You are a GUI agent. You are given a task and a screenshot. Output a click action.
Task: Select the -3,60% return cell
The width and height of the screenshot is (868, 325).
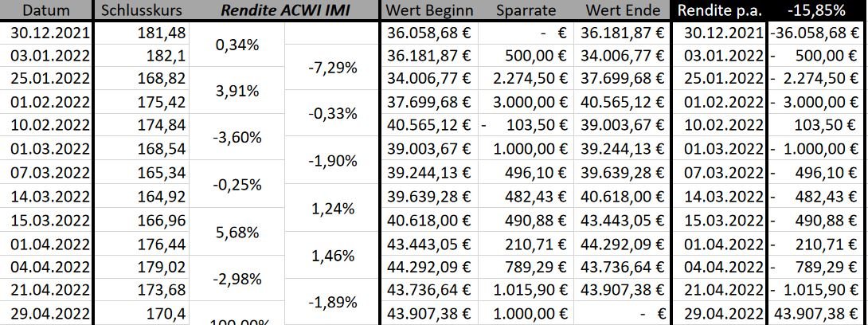tap(237, 135)
